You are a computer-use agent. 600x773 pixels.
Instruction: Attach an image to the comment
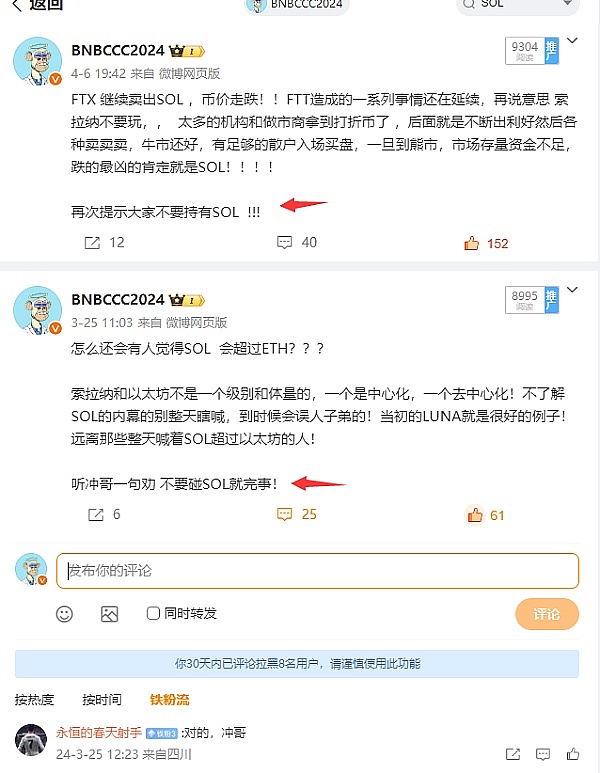click(109, 614)
